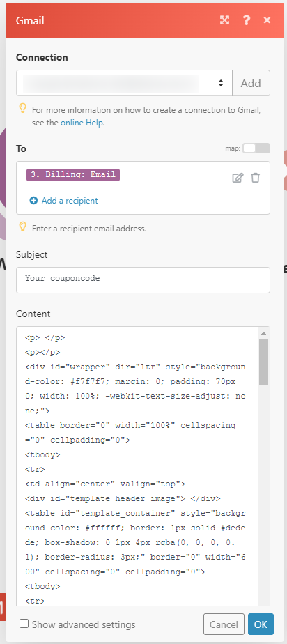Click the lightbulb hint under Connection
Image resolution: width=287 pixels, height=644 pixels.
[x=24, y=109]
